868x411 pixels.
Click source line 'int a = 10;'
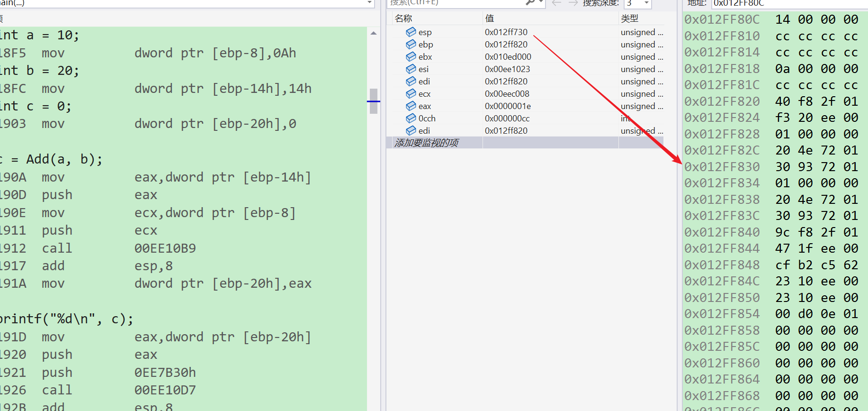pos(39,35)
